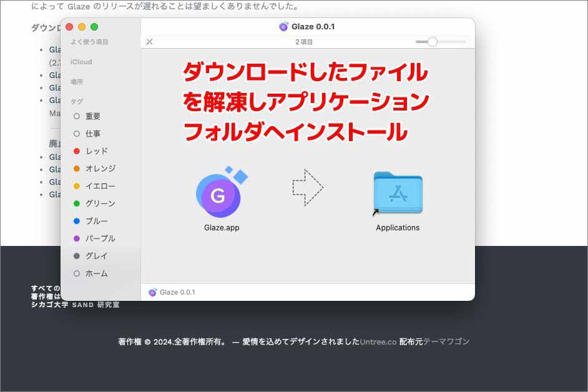Viewport: 588px width, 392px height.
Task: Expand the iCloud sidebar section
Action: (x=81, y=62)
